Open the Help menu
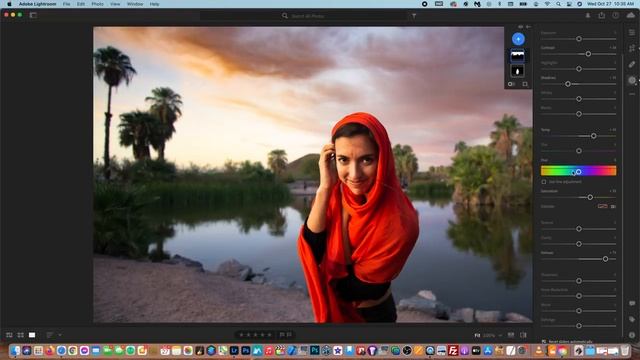The image size is (640, 360). pos(154,4)
